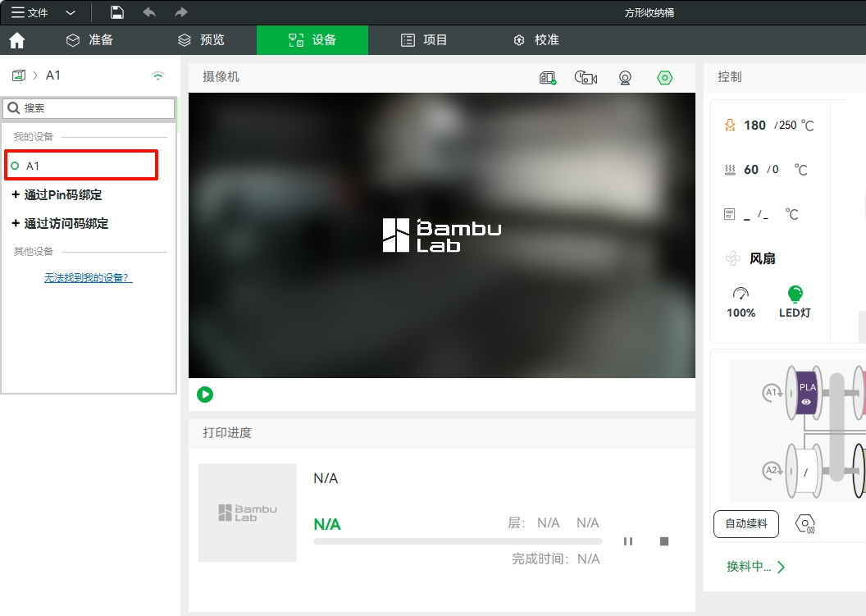The width and height of the screenshot is (866, 616).
Task: Open the 设备 tab
Action: coord(312,39)
